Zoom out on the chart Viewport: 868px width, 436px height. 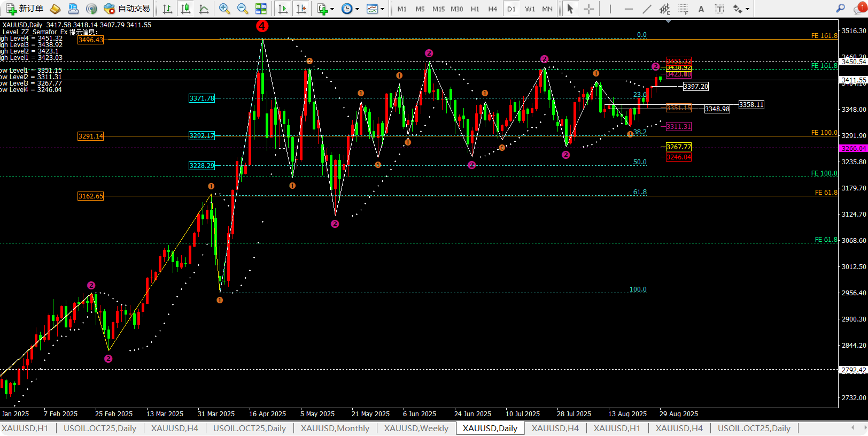(243, 9)
